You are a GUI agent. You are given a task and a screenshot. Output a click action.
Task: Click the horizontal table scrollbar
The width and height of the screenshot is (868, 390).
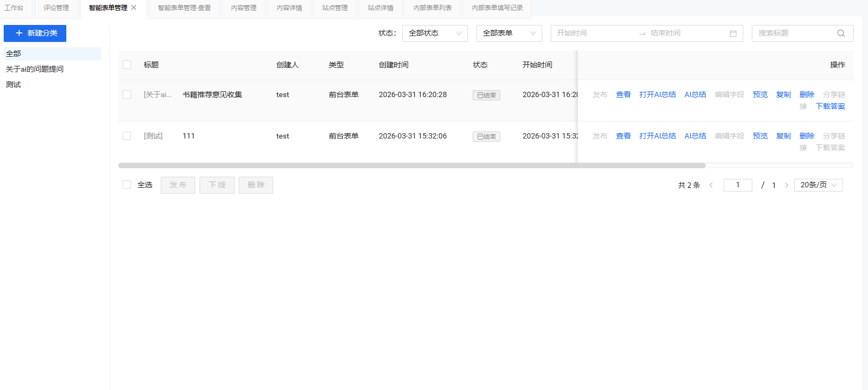412,166
